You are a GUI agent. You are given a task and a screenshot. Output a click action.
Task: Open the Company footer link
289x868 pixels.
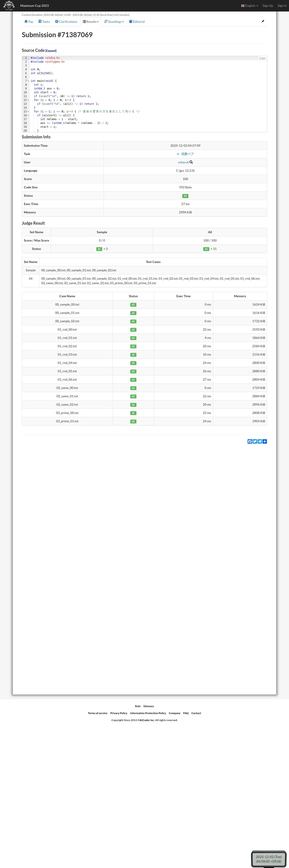pos(175,713)
